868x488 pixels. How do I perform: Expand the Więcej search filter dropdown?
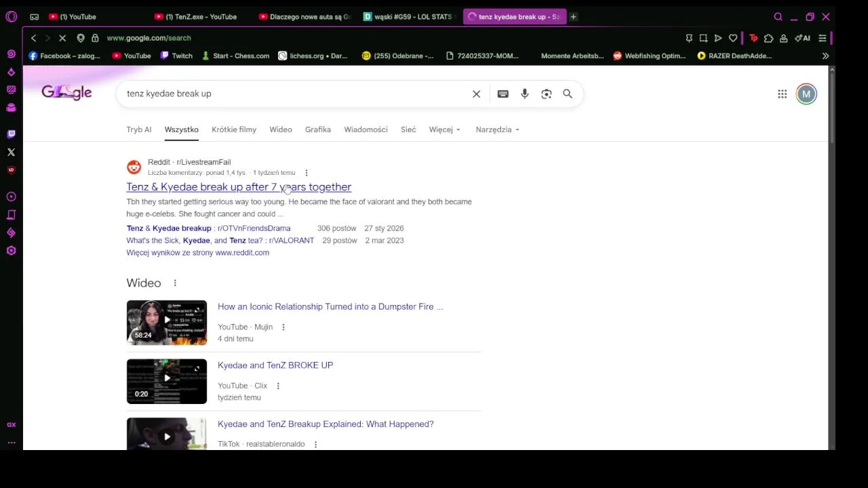444,129
